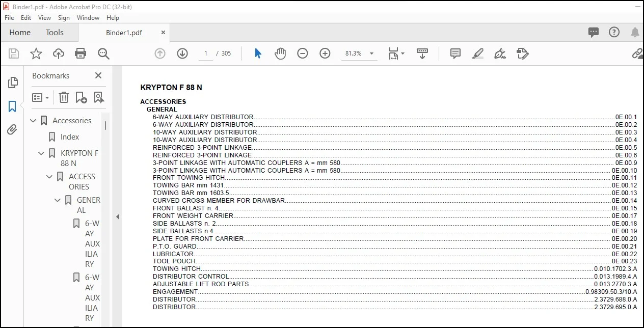This screenshot has width=644, height=328.
Task: Switch to the Home tab
Action: (20, 32)
